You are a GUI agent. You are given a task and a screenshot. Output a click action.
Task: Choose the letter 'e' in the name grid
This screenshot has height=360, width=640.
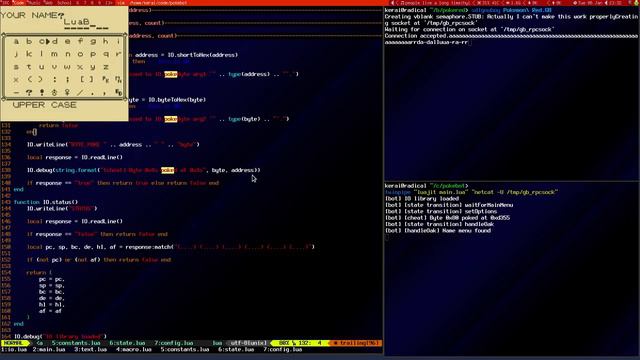coord(67,41)
